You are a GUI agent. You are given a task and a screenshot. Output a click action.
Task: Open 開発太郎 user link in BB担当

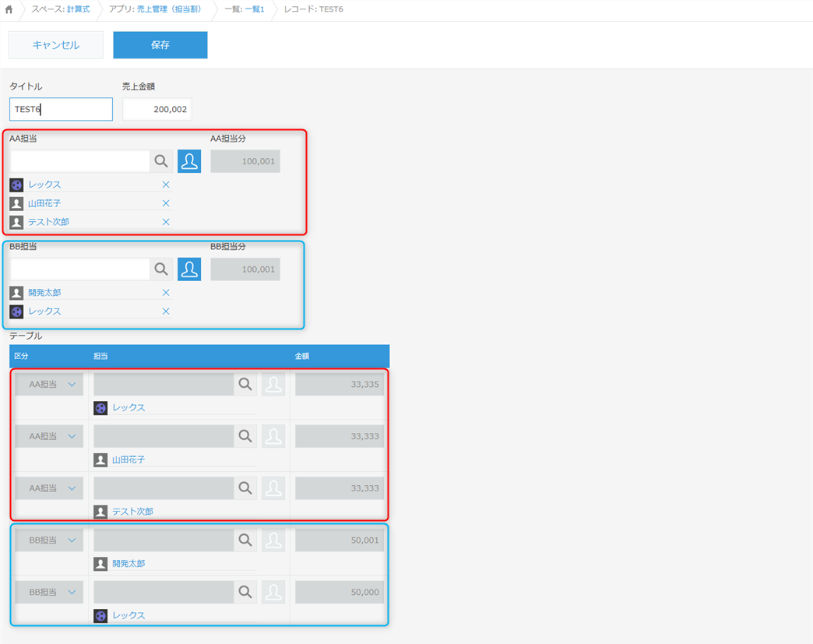(44, 293)
